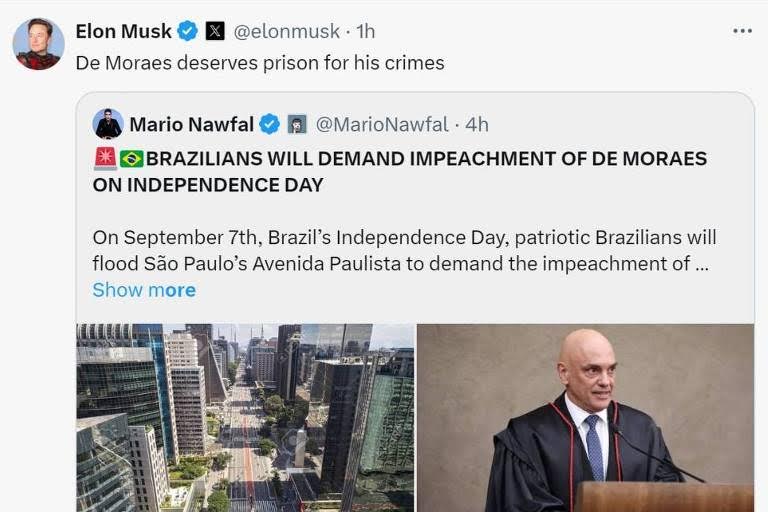The image size is (768, 512).
Task: Visit the @elonmusk handle
Action: tap(286, 31)
